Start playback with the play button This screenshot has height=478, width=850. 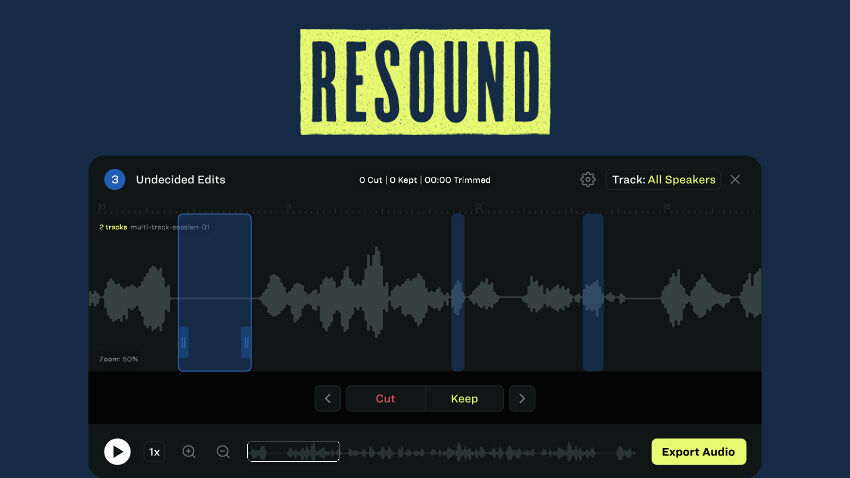pyautogui.click(x=117, y=451)
